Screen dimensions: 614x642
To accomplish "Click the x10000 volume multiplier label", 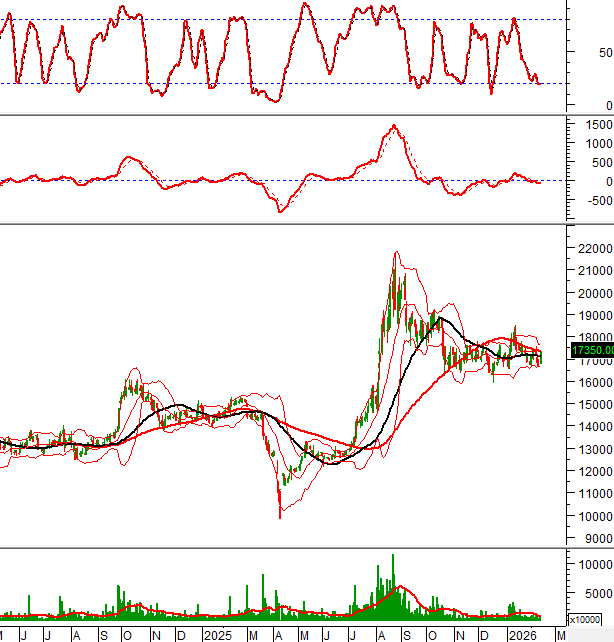I will [588, 621].
